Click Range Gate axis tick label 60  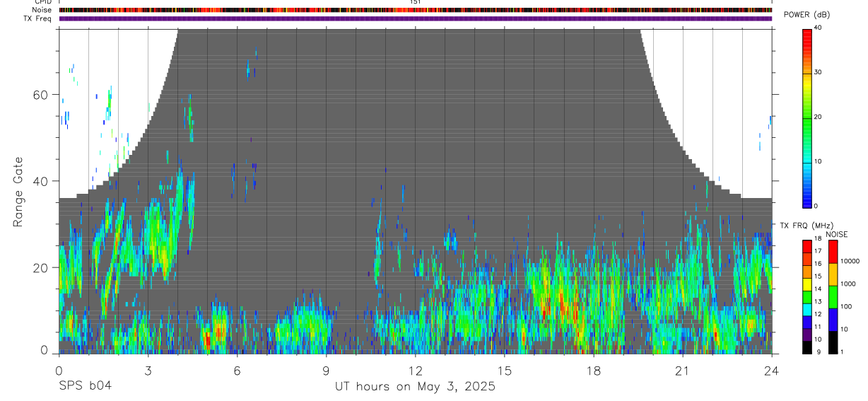[x=42, y=95]
